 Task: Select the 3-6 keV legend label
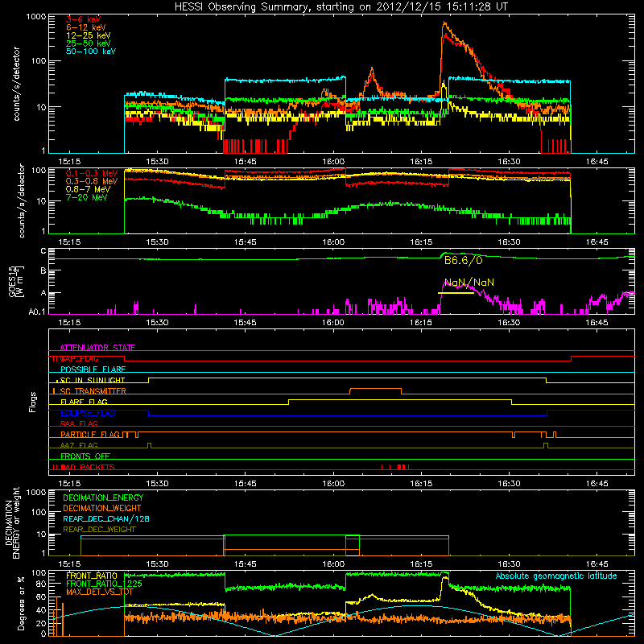(x=84, y=19)
